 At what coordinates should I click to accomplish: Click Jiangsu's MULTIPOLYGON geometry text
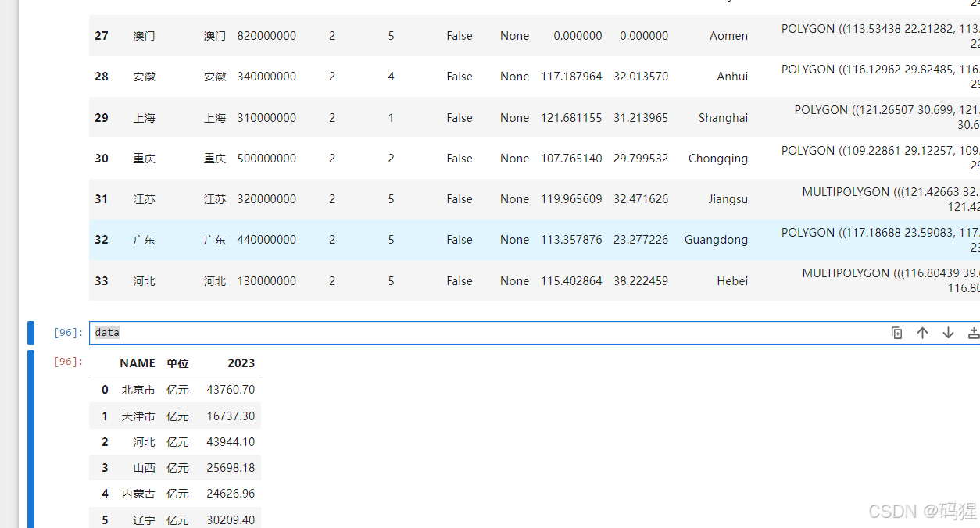click(x=890, y=199)
